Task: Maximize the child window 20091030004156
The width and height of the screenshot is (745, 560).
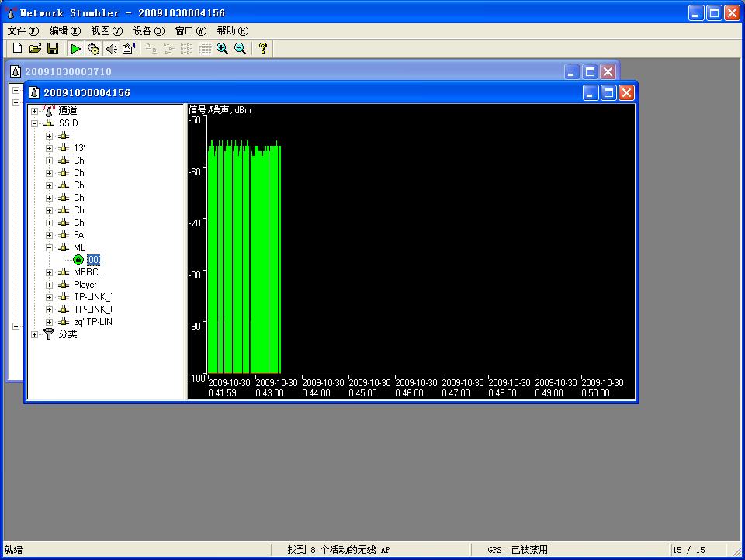Action: 608,92
